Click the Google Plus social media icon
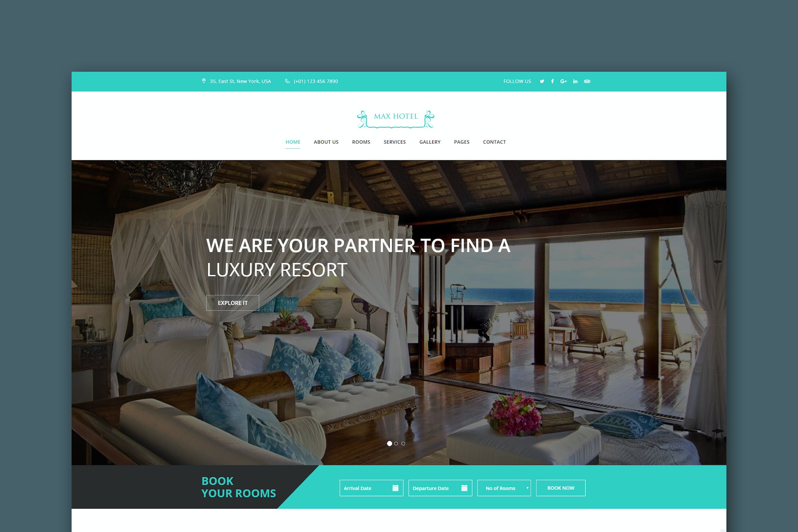Viewport: 798px width, 532px height. pos(563,81)
